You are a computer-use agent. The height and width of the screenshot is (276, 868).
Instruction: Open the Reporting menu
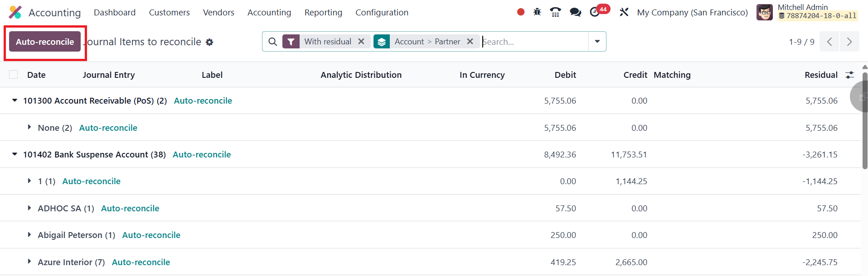pos(323,13)
